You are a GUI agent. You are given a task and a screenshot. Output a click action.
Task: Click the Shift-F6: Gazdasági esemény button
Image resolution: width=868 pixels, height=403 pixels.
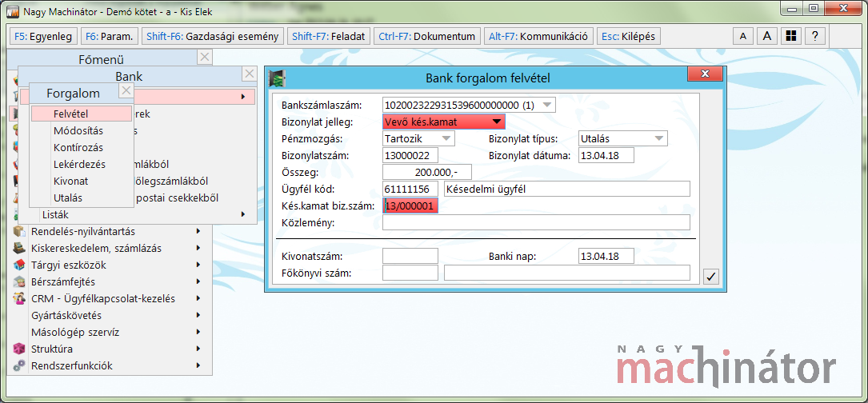(x=213, y=37)
